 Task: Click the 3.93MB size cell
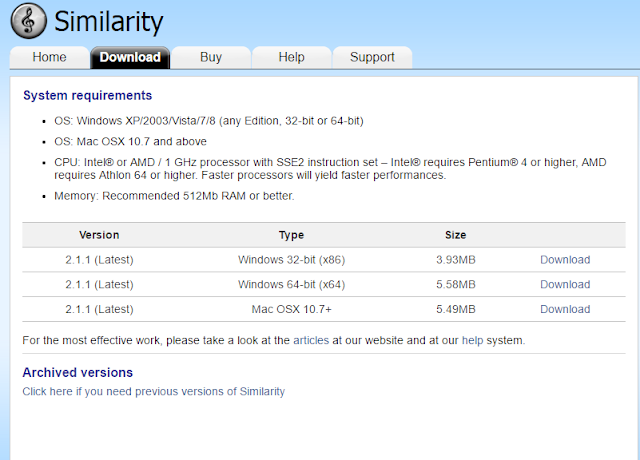(456, 260)
